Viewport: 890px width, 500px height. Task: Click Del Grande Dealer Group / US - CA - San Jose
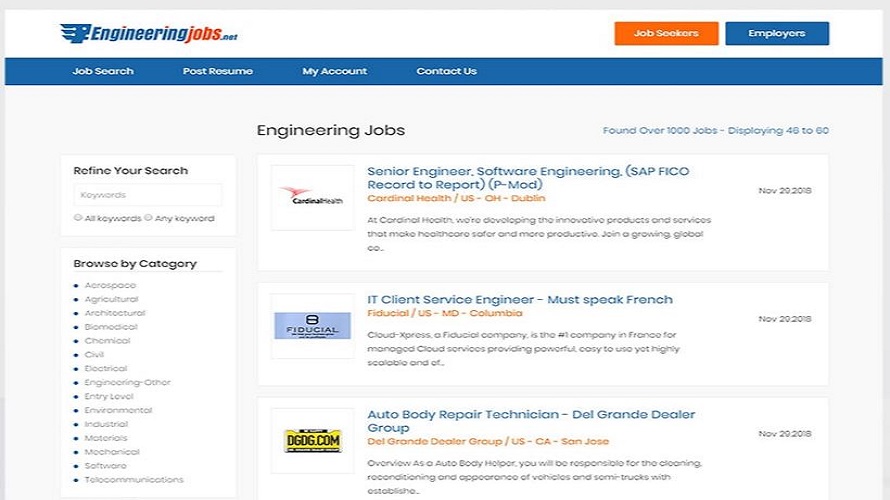(x=488, y=442)
